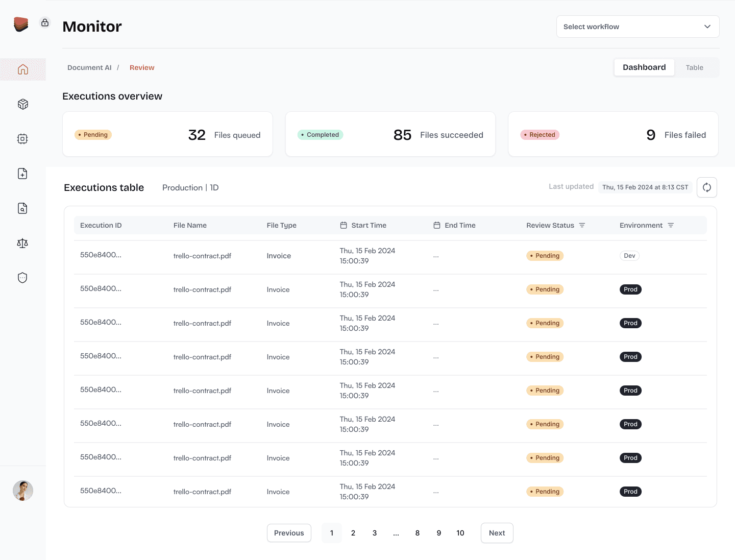The image size is (735, 560).
Task: Click the Document AI breadcrumb
Action: (89, 67)
